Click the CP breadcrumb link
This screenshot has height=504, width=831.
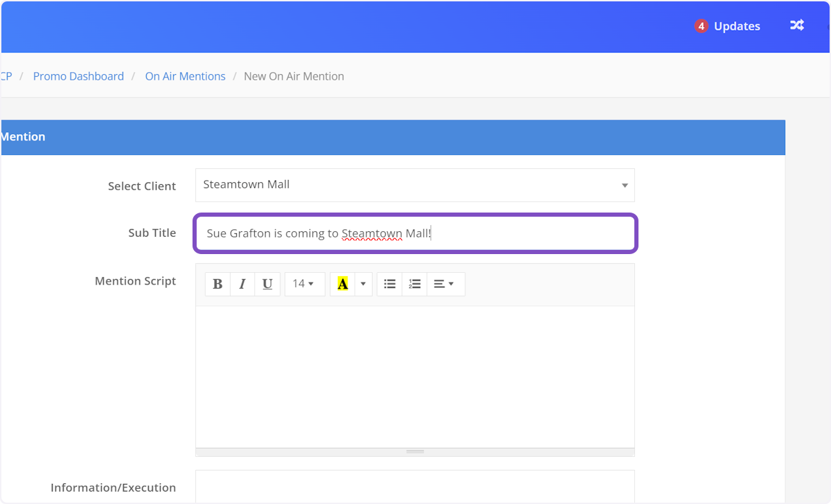(x=6, y=76)
